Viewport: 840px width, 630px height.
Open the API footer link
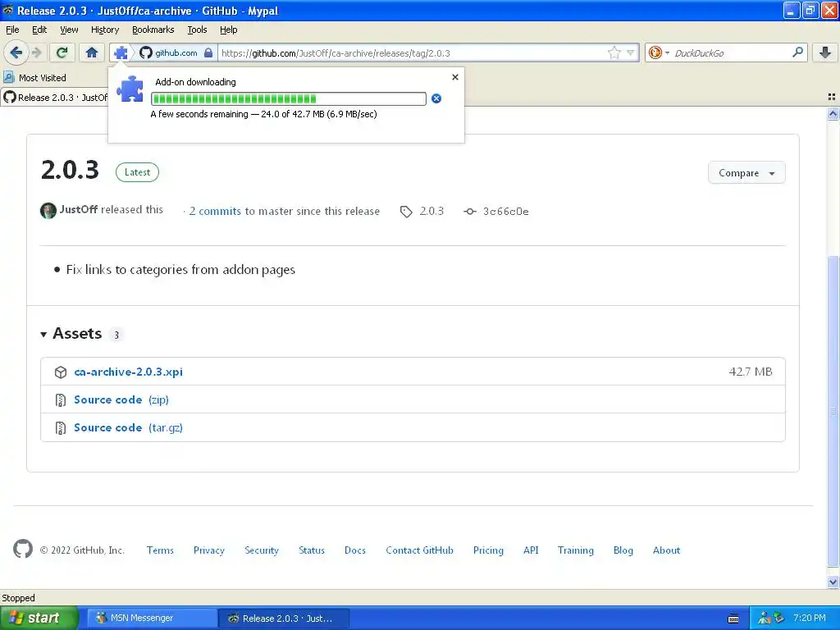pyautogui.click(x=531, y=550)
